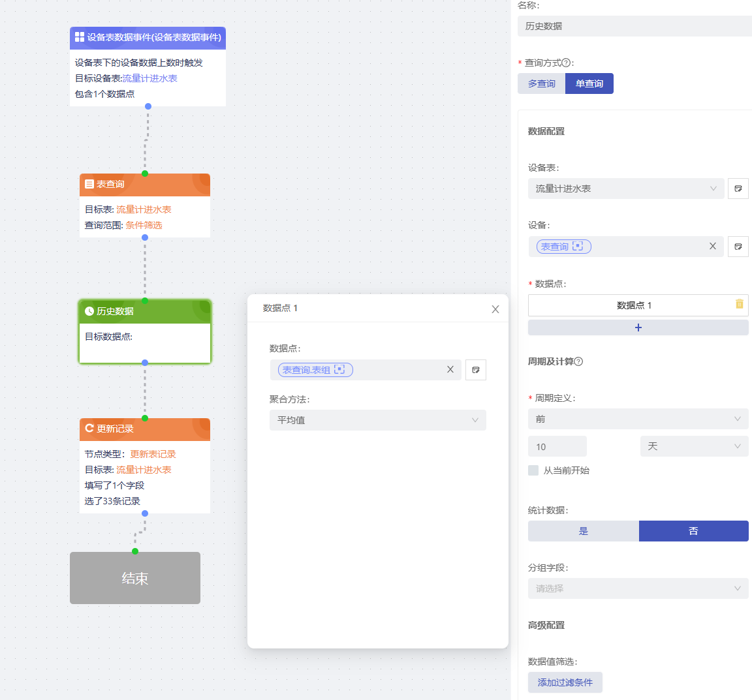Image resolution: width=752 pixels, height=700 pixels.
Task: Click variable picker icon in 数据点 1 popup
Action: point(475,370)
